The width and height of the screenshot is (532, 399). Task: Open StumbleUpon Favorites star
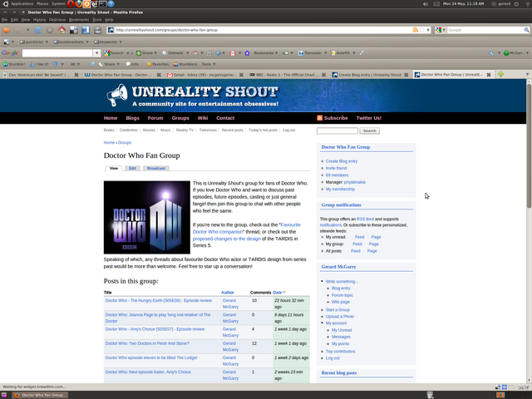tap(158, 64)
